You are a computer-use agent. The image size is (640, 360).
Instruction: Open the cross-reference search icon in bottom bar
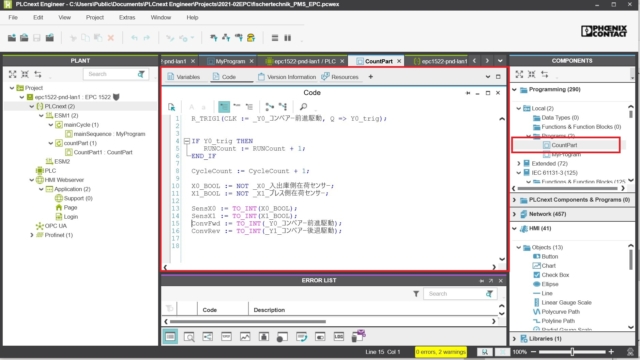click(x=189, y=337)
